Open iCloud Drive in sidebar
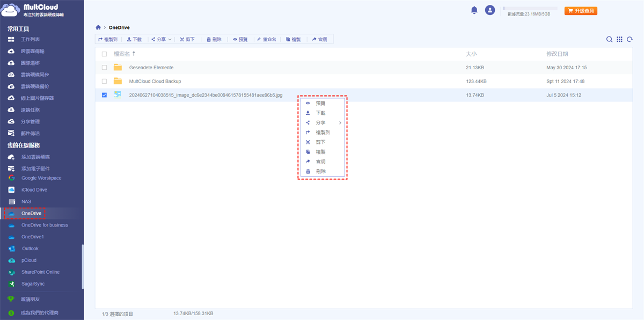644x320 pixels. 34,190
